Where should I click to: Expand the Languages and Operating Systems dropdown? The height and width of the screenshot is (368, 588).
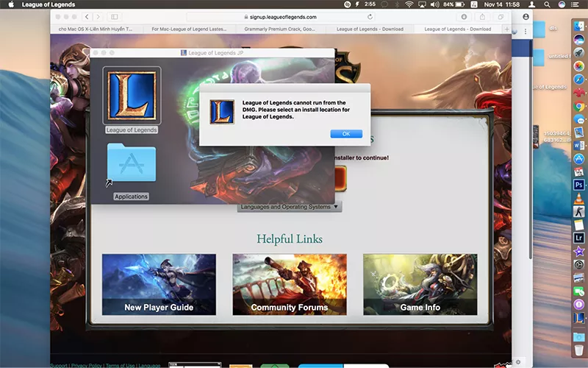(289, 207)
